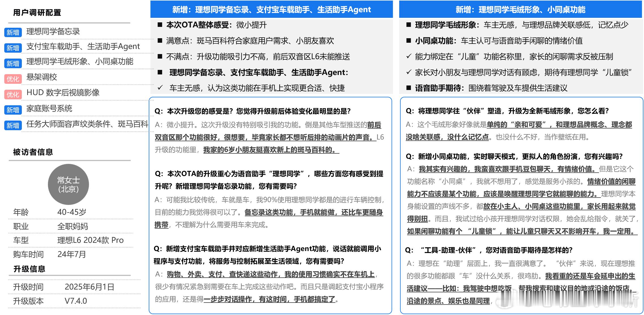The image size is (644, 315).
Task: Select the 理想同学备忘录 row in the config list
Action: pos(53,31)
